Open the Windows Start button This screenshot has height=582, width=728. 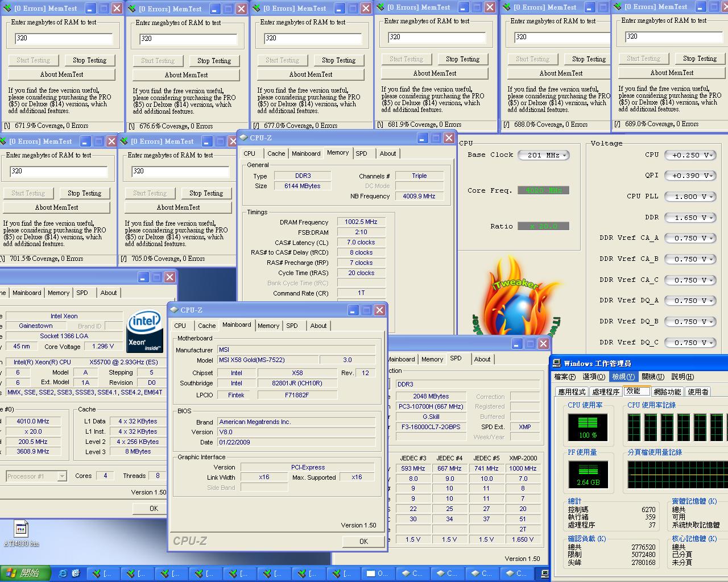[x=25, y=573]
